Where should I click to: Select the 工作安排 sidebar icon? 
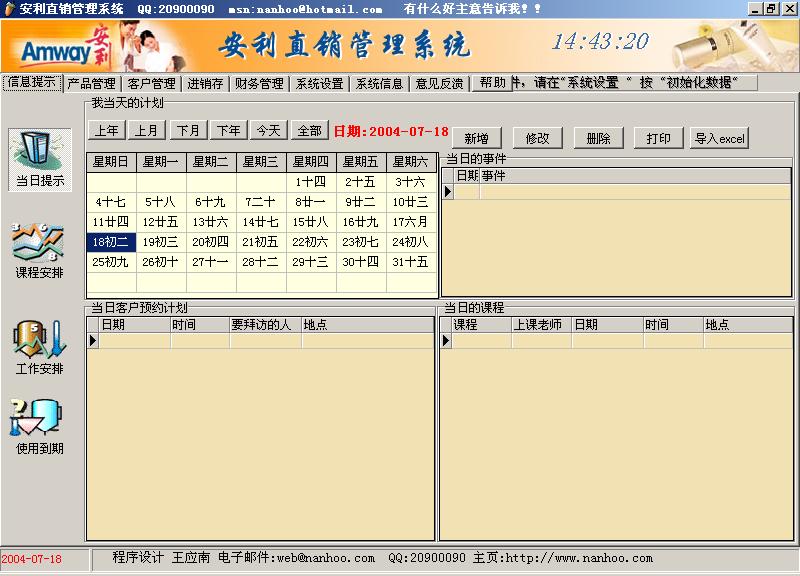coord(39,347)
